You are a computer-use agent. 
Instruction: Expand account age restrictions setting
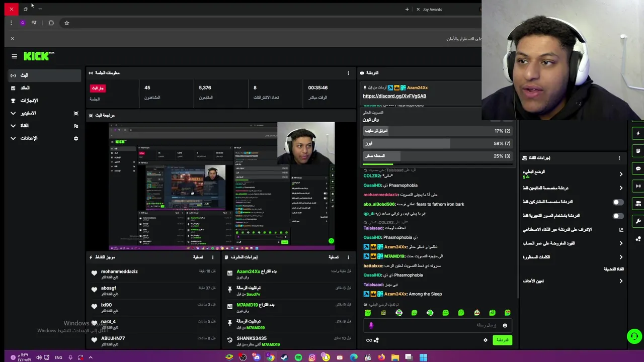[573, 243]
